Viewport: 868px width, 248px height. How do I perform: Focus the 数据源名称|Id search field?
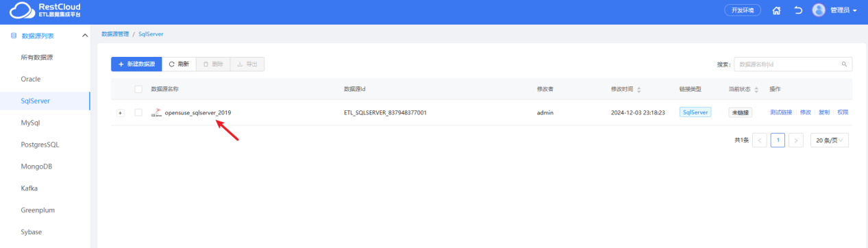[x=793, y=64]
